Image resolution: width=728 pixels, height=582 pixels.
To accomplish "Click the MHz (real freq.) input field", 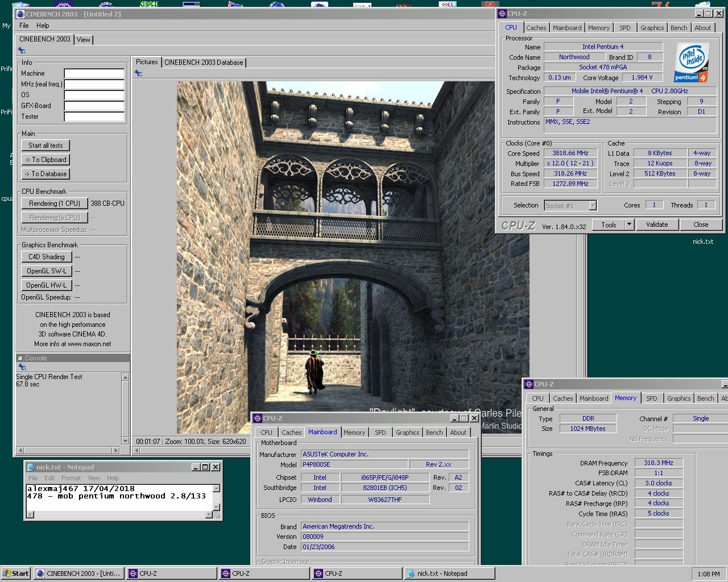I will [x=94, y=84].
